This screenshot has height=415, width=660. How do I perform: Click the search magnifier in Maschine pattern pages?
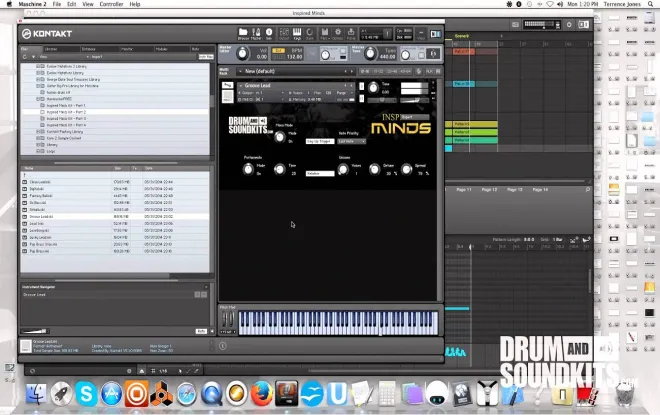tap(588, 190)
